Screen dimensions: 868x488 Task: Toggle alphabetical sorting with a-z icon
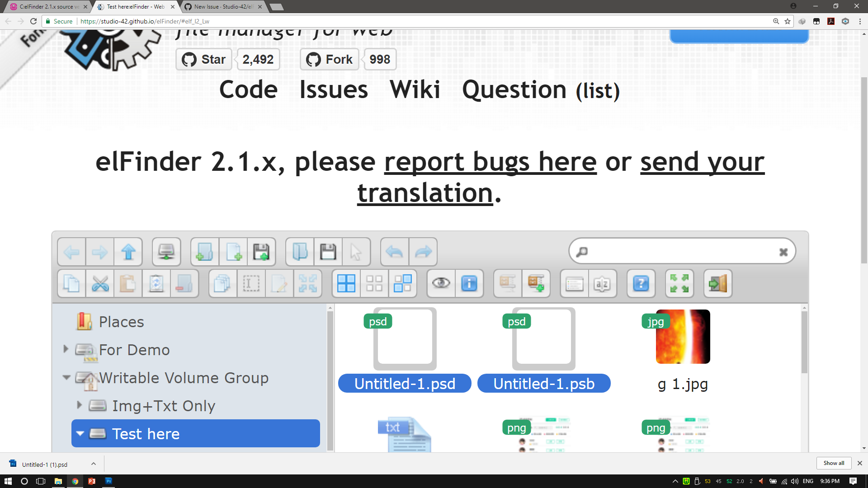pyautogui.click(x=603, y=283)
